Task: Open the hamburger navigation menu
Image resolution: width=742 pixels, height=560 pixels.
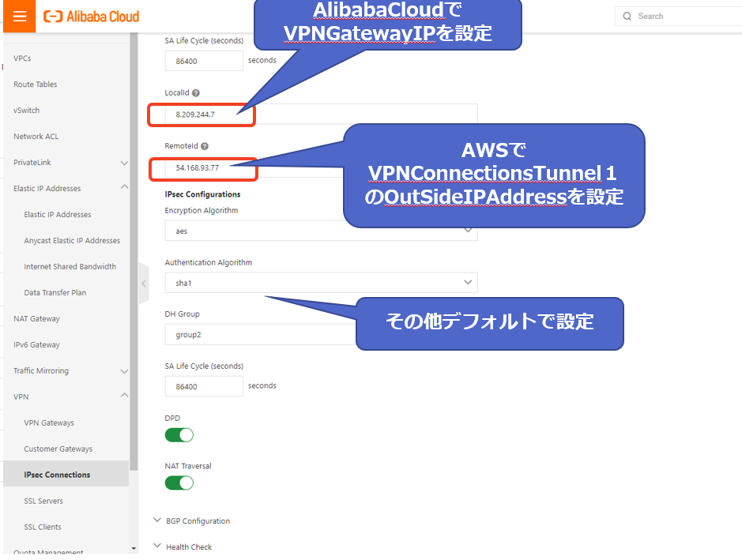Action: point(20,16)
